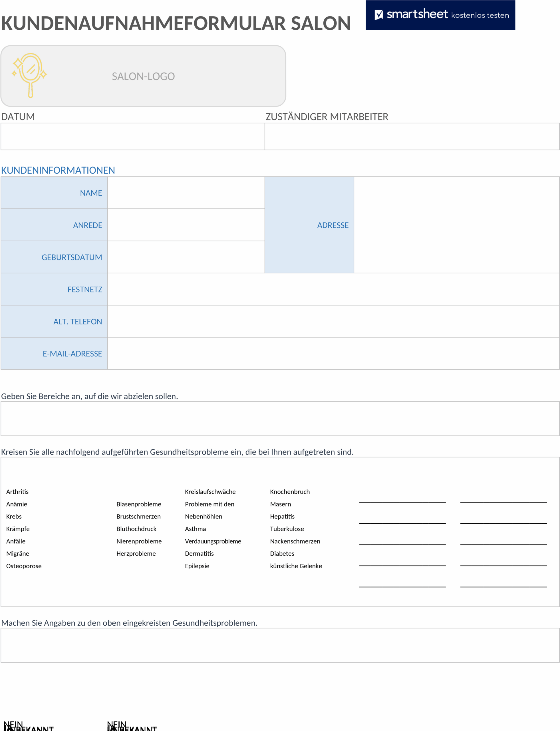Viewport: 560px width, 731px height.
Task: Click the word Brustschmerzen
Action: pyautogui.click(x=138, y=517)
